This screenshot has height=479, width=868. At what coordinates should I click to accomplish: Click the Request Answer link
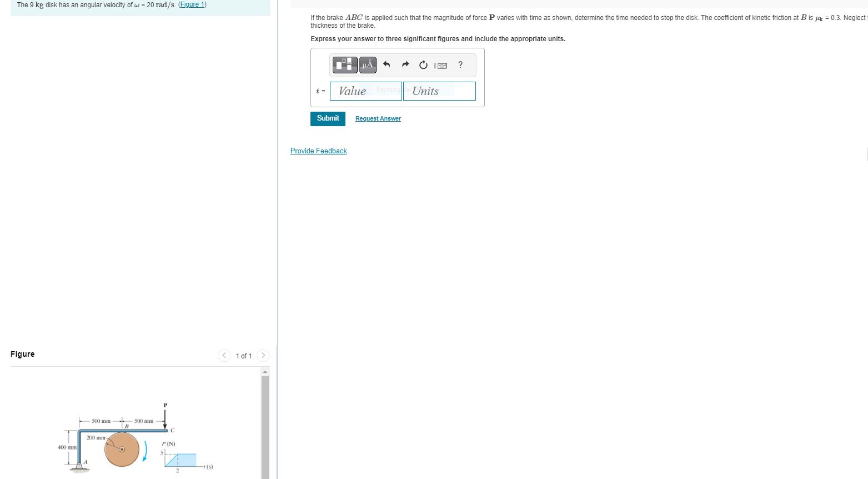378,118
